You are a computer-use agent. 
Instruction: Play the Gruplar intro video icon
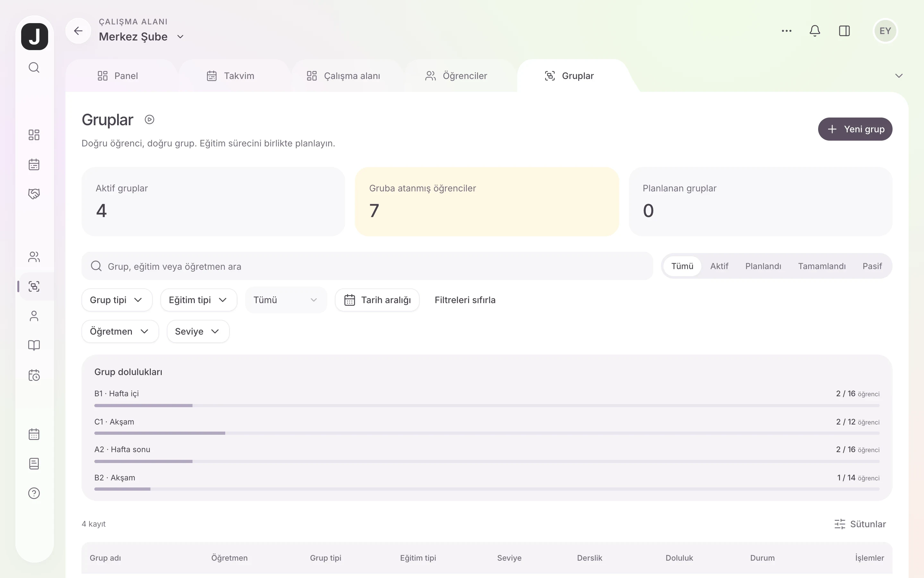(149, 120)
